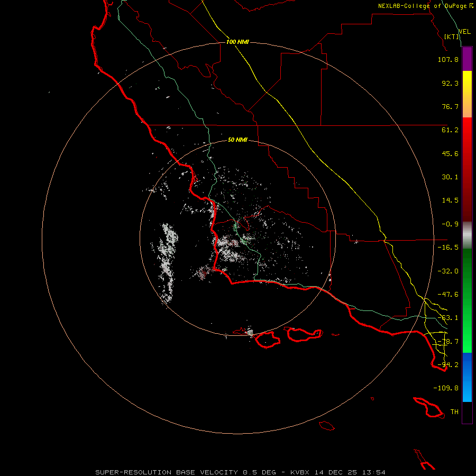Click the NEXLAB-College of DuPage title text

(x=425, y=6)
